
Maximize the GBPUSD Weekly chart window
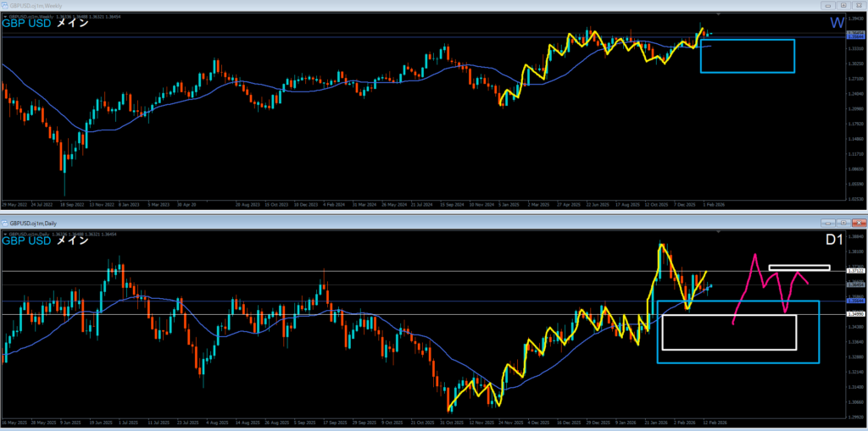click(x=843, y=4)
